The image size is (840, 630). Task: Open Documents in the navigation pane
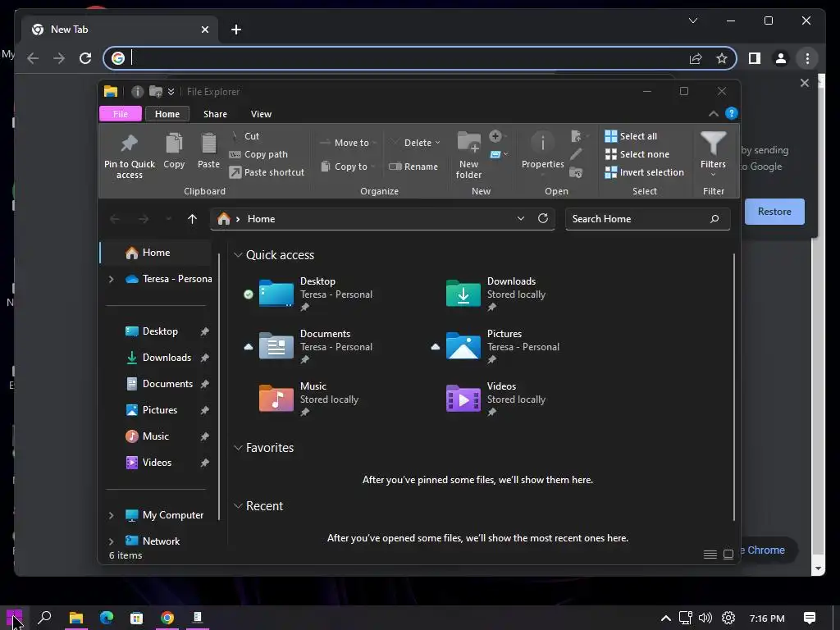click(x=167, y=384)
